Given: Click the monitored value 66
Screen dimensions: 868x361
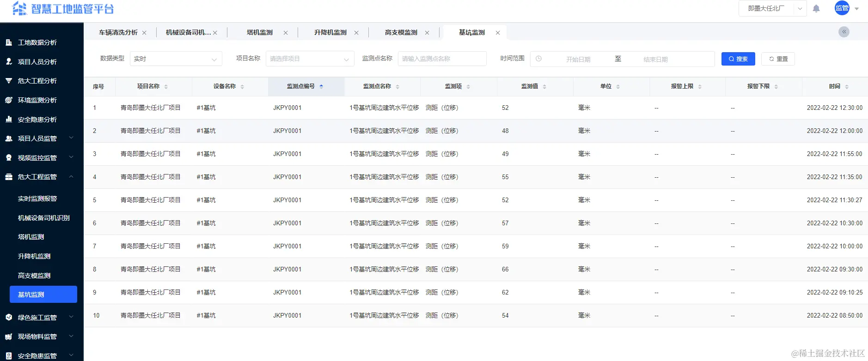Looking at the screenshot, I should (505, 269).
